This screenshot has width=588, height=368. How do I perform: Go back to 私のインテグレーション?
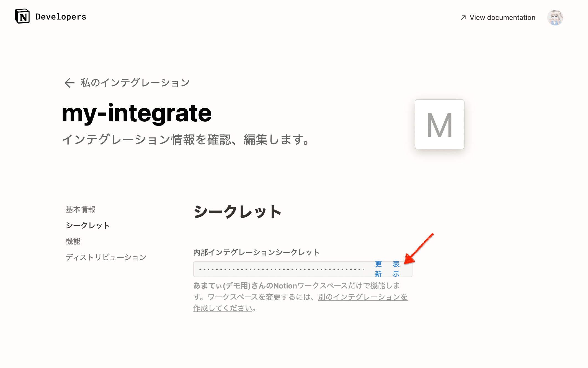tap(135, 83)
